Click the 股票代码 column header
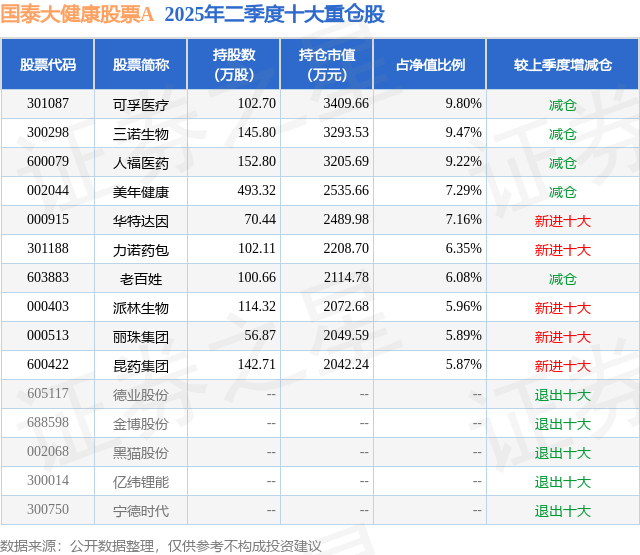This screenshot has height=555, width=640. [48, 64]
